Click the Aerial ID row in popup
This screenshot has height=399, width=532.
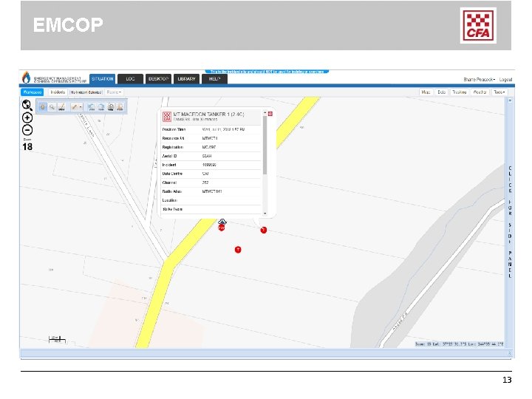click(x=211, y=156)
